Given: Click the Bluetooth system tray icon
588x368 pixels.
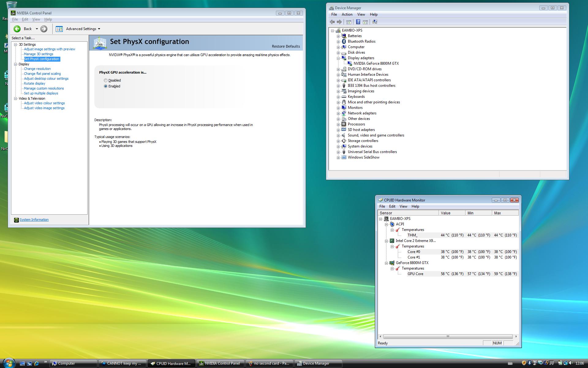Looking at the screenshot, I should 529,363.
